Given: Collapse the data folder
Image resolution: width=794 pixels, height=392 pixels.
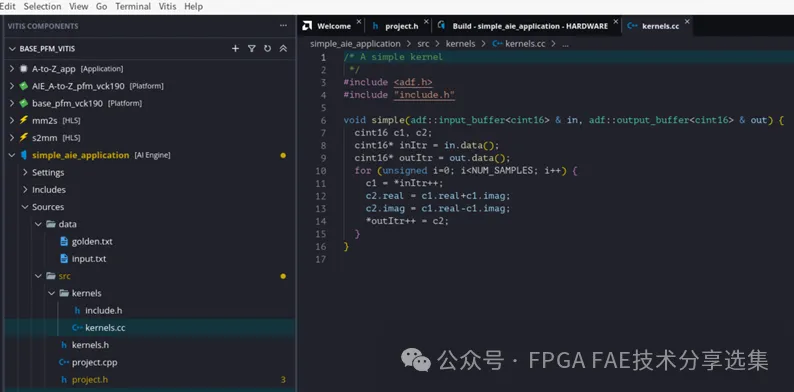Looking at the screenshot, I should 38,224.
